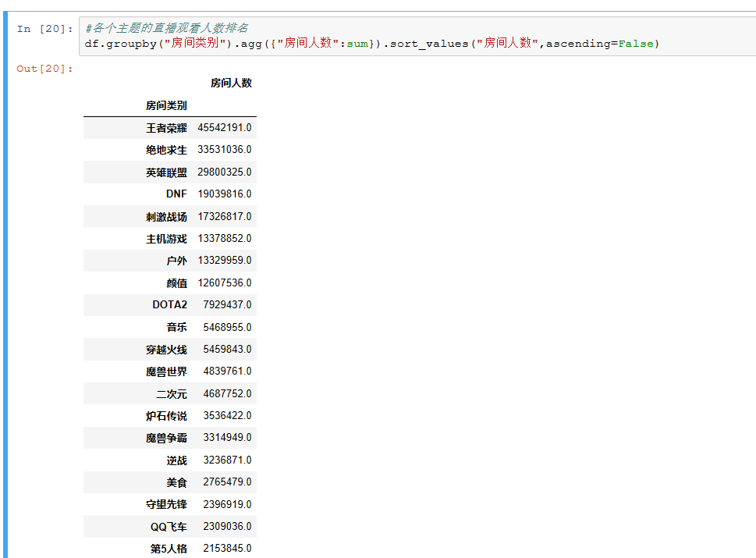Select the 绝地求生 row label
The height and width of the screenshot is (558, 756).
(x=166, y=150)
